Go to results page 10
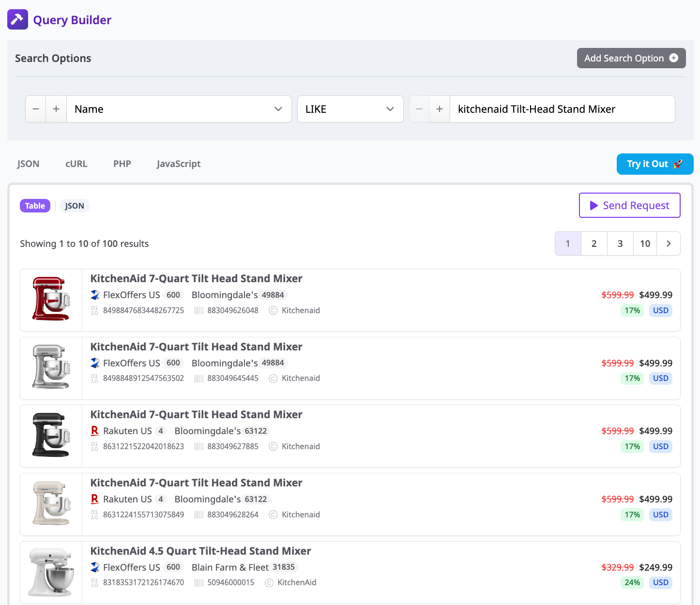700x605 pixels. click(645, 243)
